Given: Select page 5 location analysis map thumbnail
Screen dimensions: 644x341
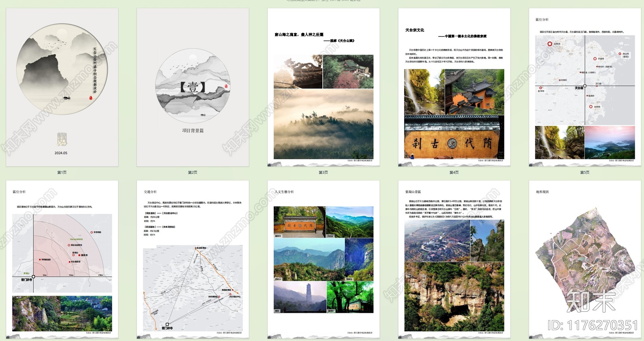Looking at the screenshot, I should pyautogui.click(x=585, y=87).
